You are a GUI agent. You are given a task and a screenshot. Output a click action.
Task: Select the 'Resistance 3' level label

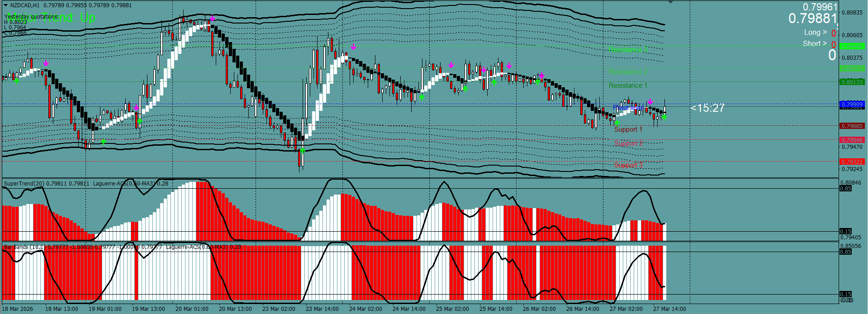pyautogui.click(x=628, y=50)
